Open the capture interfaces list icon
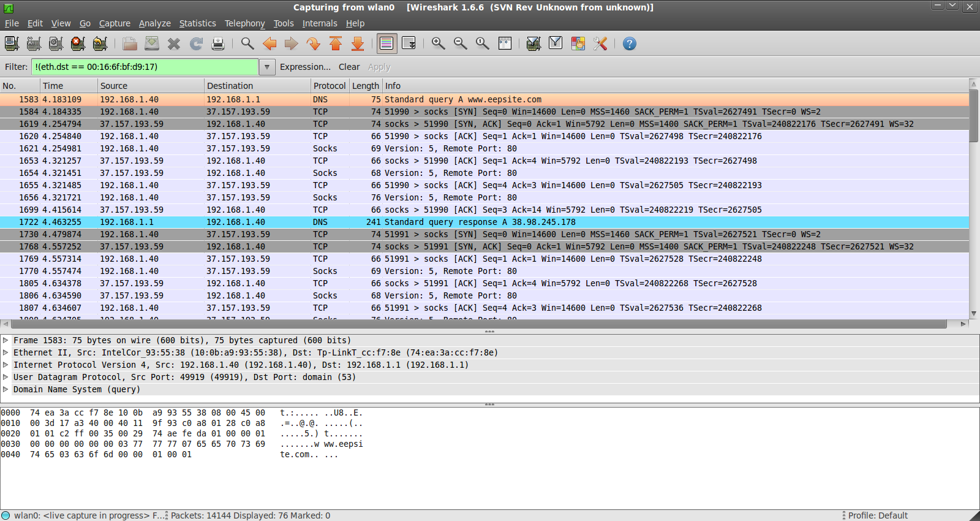The image size is (980, 521). (x=12, y=44)
